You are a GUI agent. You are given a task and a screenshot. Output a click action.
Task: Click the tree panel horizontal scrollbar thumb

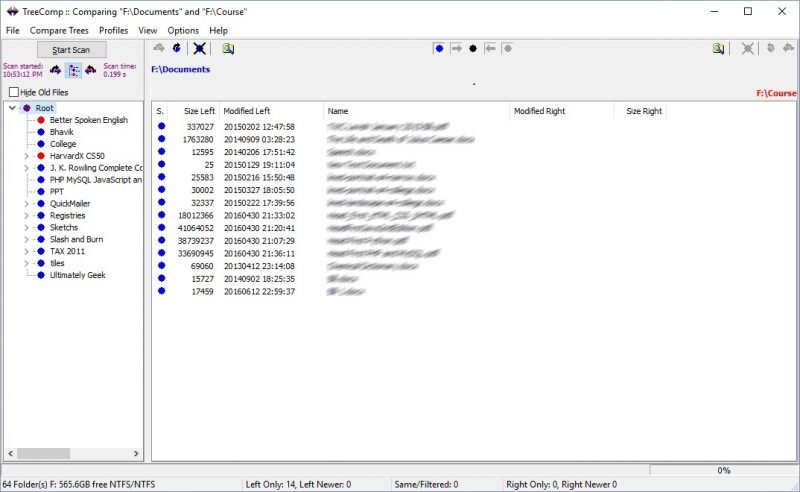point(43,453)
